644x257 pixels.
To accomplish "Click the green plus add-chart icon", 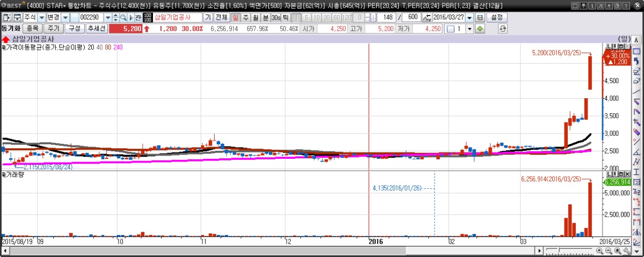I will pos(480,28).
